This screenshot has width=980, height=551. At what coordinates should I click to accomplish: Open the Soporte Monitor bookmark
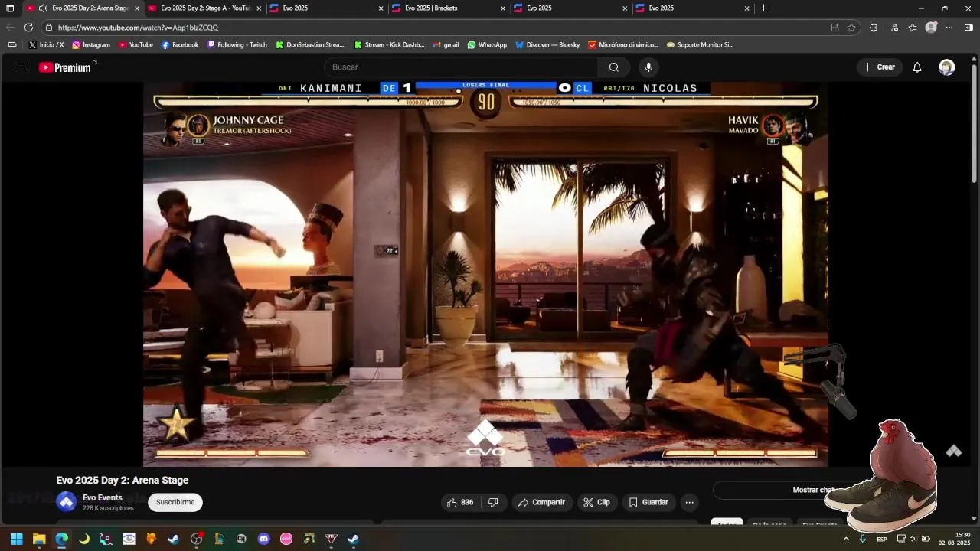tap(701, 45)
